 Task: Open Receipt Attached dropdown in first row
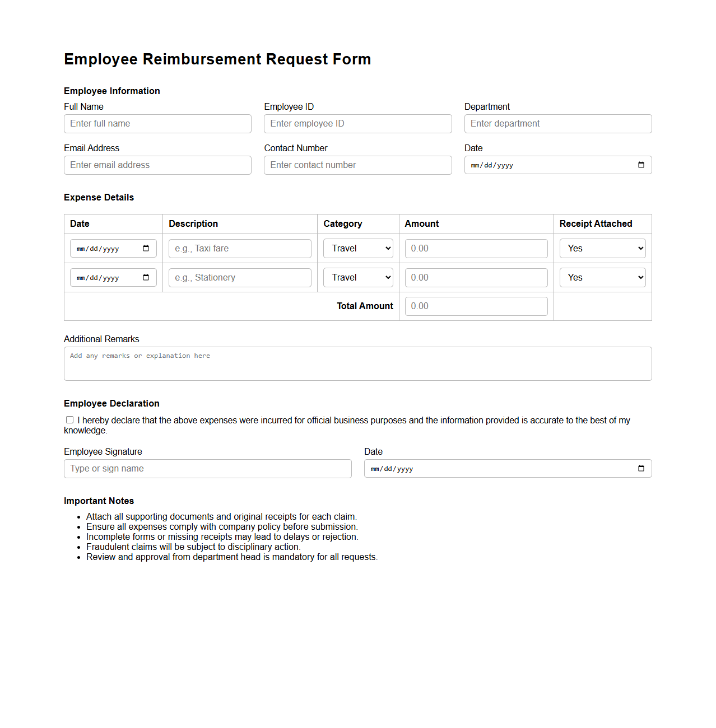pyautogui.click(x=602, y=249)
